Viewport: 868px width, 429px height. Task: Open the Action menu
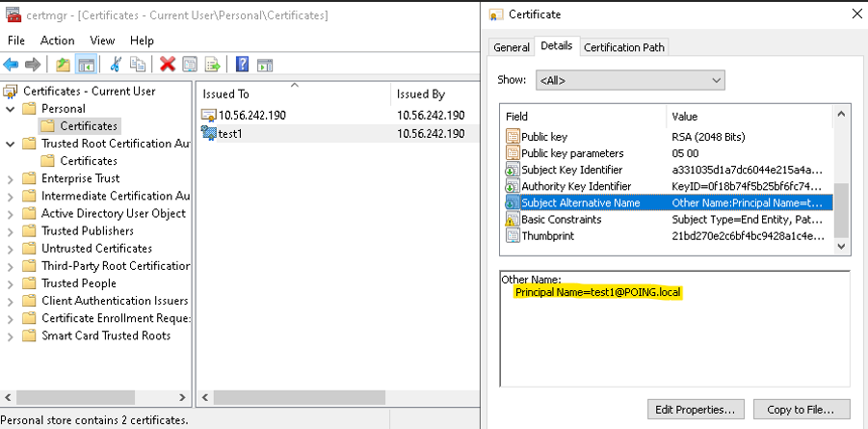pyautogui.click(x=58, y=40)
